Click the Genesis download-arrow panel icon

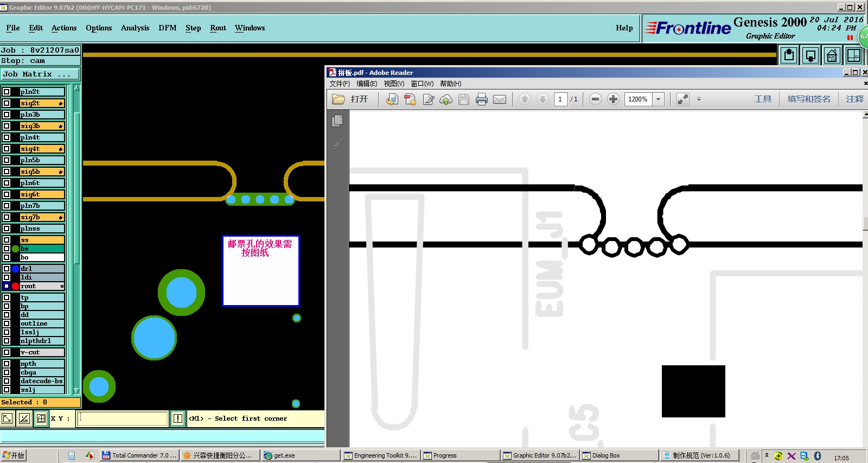[x=810, y=55]
